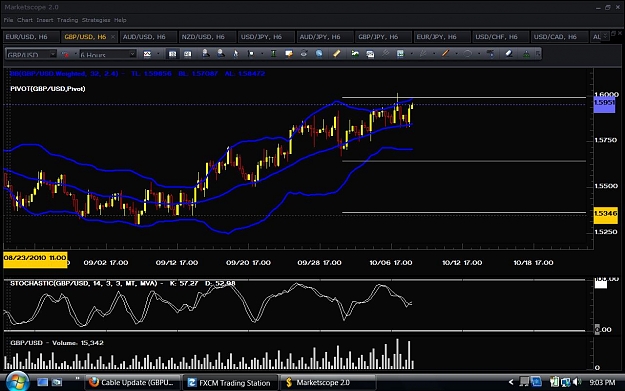Click the eraser tool icon
Image resolution: width=625 pixels, height=391 pixels.
(509, 53)
